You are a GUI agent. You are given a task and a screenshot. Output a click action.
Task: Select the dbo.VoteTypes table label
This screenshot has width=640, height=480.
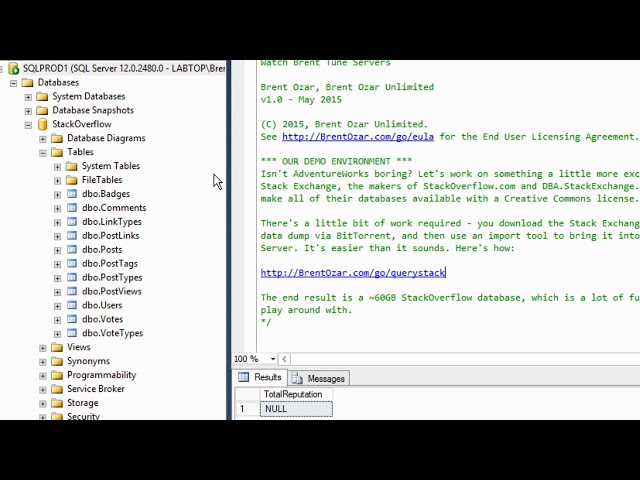[112, 333]
